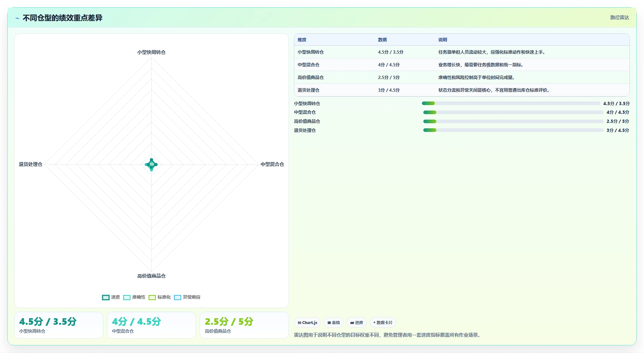644x353 pixels.
Task: Click the 4.5分 / 3.5分 value beside the progress bar
Action: pos(616,104)
